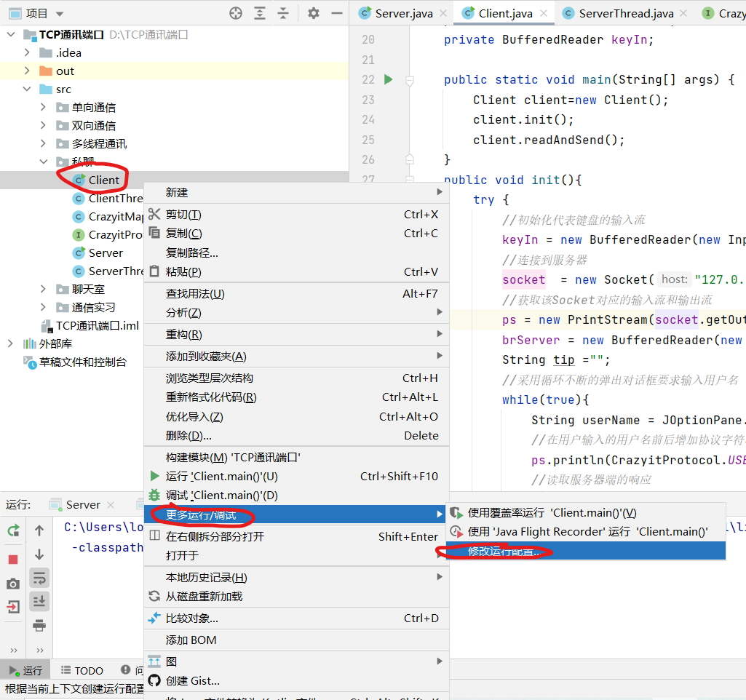Toggle scroll-to-end in the console

pos(40,600)
